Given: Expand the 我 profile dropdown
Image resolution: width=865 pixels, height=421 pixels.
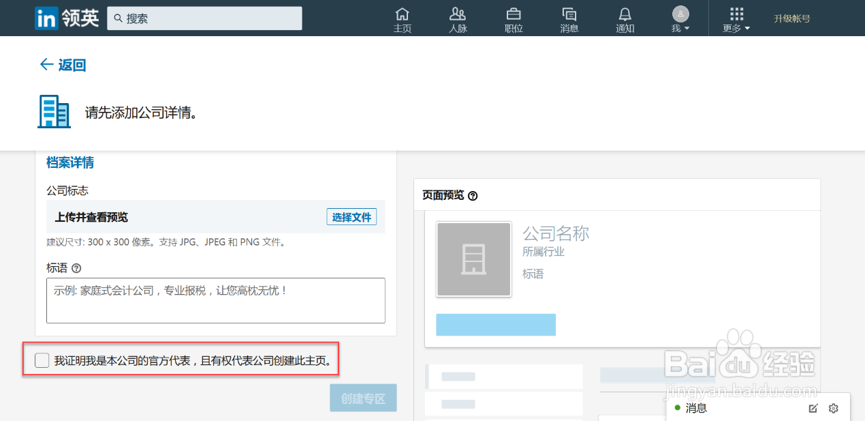Looking at the screenshot, I should pos(681,20).
